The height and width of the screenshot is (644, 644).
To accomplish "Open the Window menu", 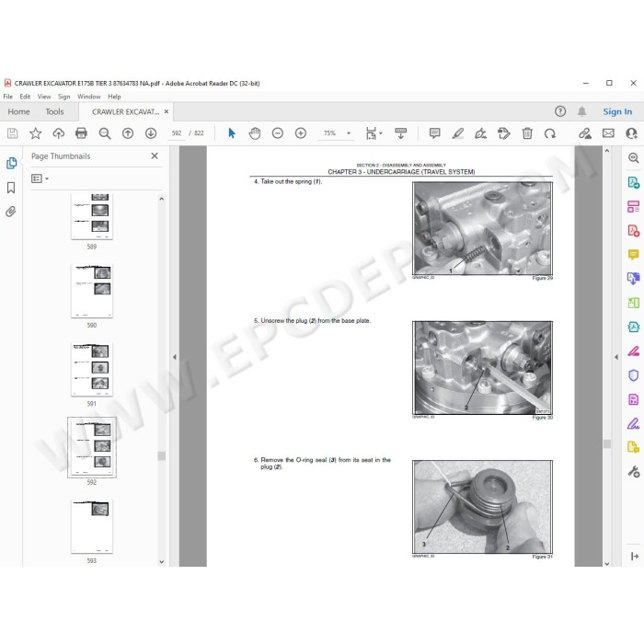I will (88, 97).
